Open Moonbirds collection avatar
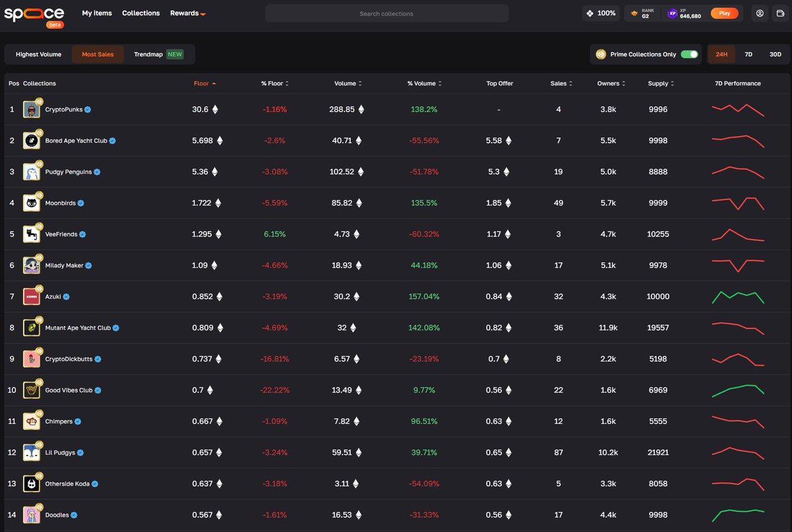The width and height of the screenshot is (792, 532). [x=32, y=203]
